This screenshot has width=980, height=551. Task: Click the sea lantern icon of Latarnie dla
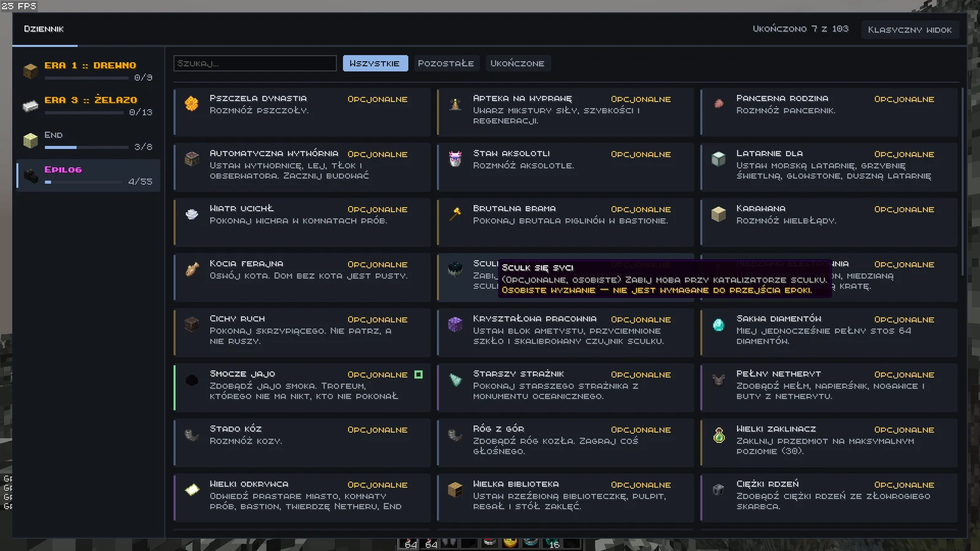click(718, 159)
